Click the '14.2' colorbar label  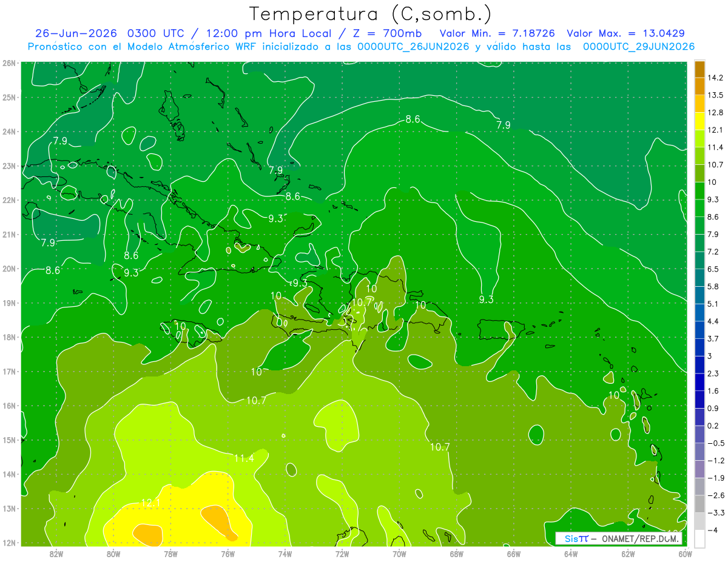tap(715, 78)
